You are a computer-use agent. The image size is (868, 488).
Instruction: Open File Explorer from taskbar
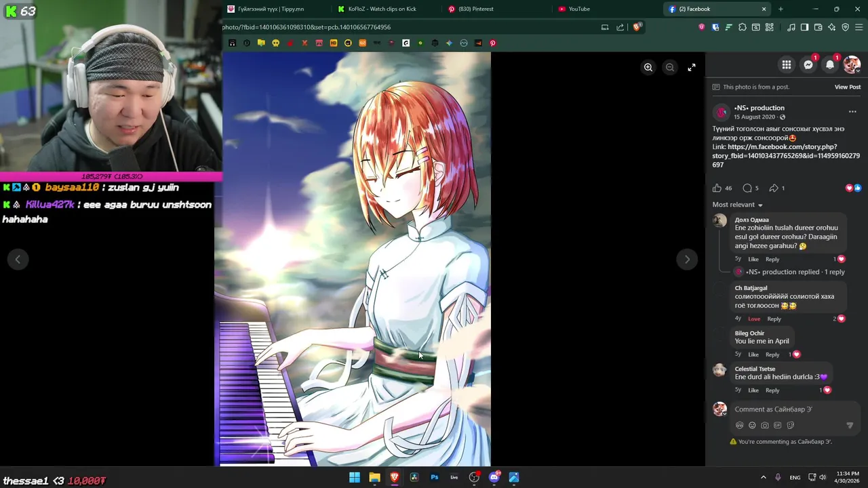point(374,477)
